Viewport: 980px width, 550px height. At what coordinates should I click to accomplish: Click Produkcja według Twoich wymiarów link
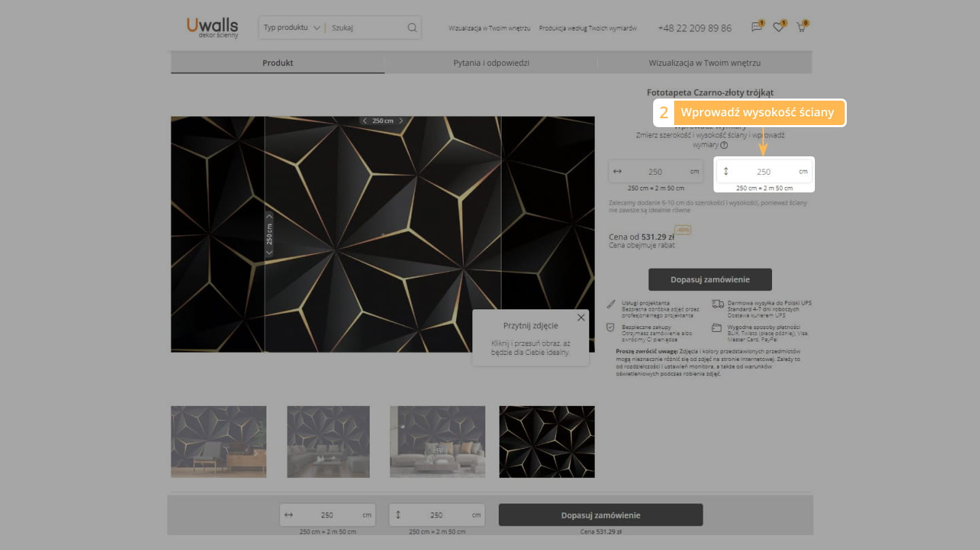(587, 29)
